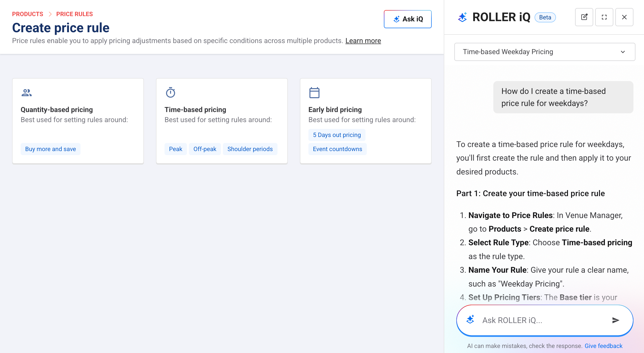Screen dimensions: 644x353
Task: Navigate to PRODUCTS via the breadcrumb
Action: (28, 14)
